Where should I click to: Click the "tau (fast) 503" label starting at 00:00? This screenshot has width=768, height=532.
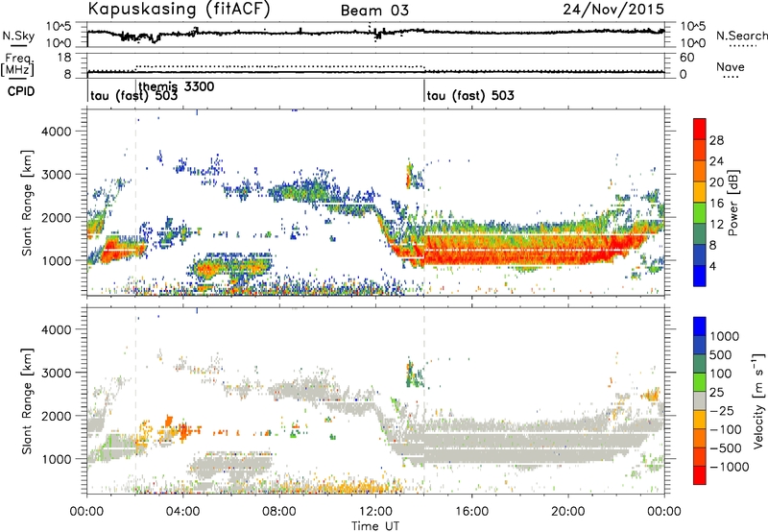(133, 95)
